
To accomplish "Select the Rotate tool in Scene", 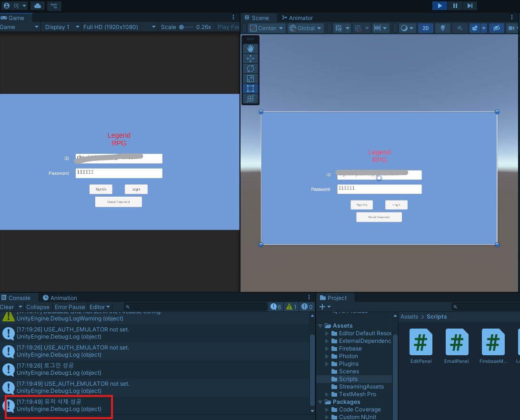I will click(x=250, y=69).
